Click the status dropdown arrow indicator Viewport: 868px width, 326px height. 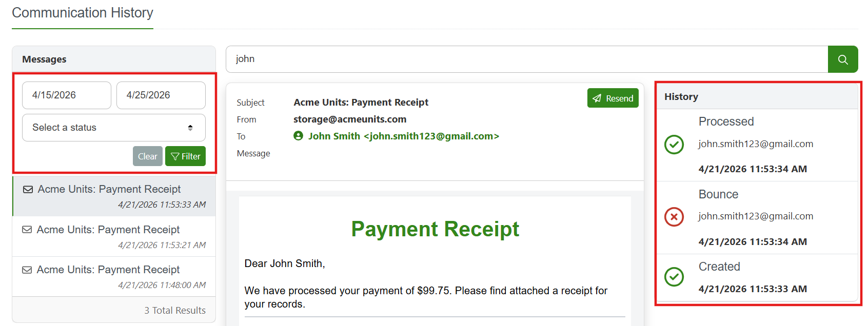[190, 128]
